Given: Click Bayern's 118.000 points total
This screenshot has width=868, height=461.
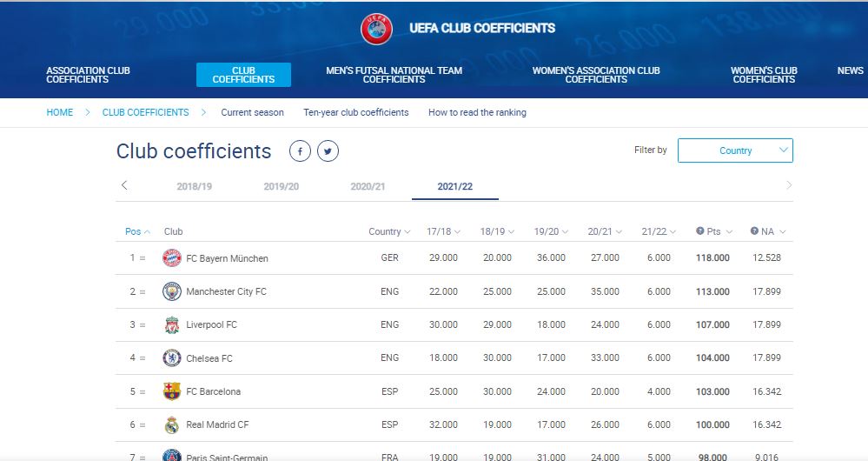Looking at the screenshot, I should pyautogui.click(x=712, y=257).
